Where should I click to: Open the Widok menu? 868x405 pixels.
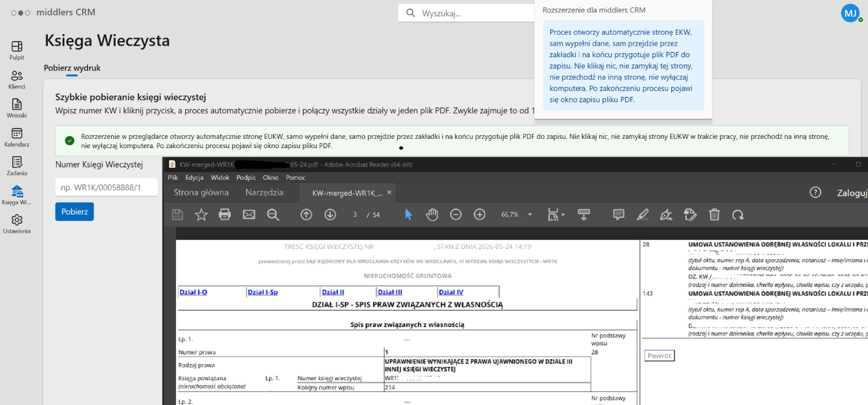pos(220,178)
